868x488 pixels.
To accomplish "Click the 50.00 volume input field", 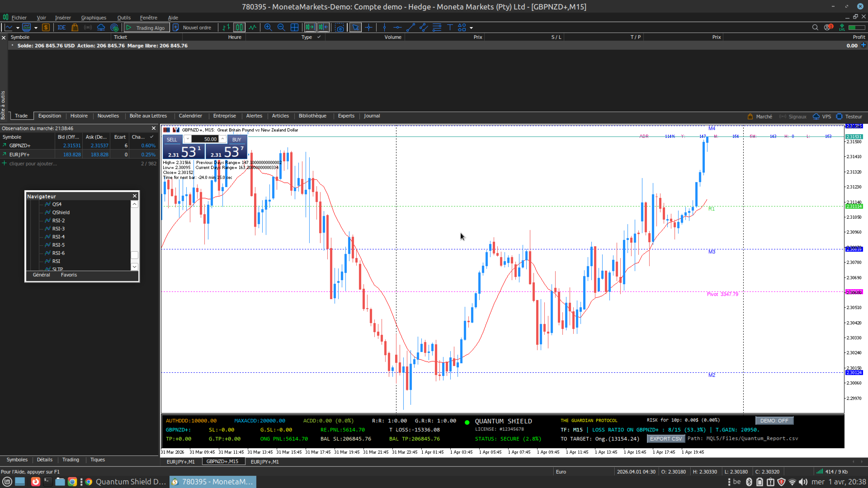I will [206, 139].
